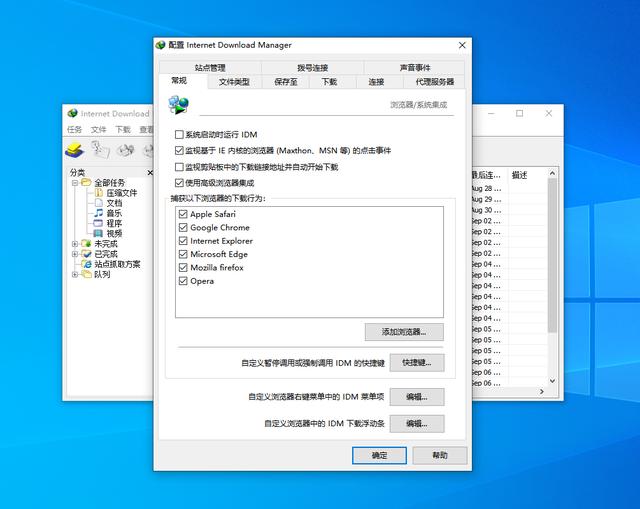Click the 压缩文件 archive icon
Image resolution: width=640 pixels, height=509 pixels.
pyautogui.click(x=98, y=193)
